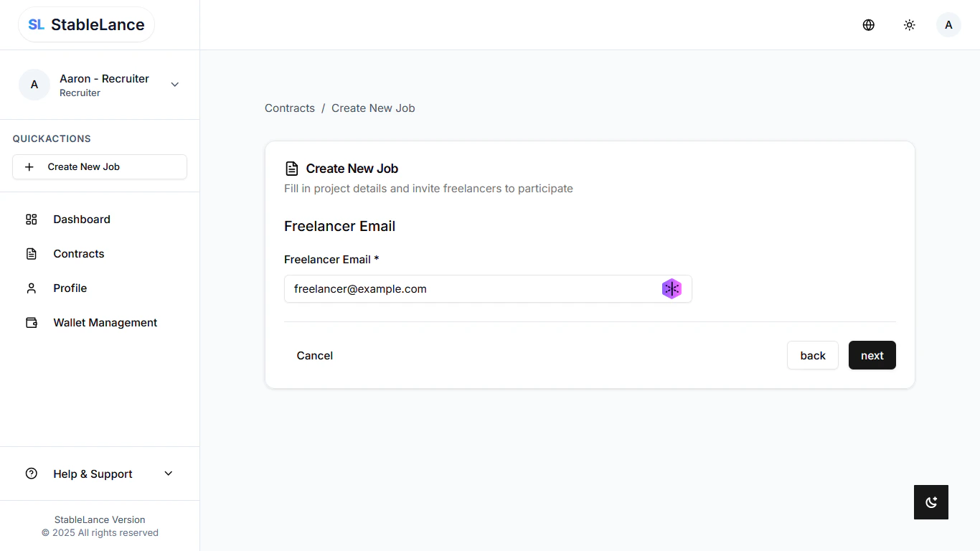
Task: Open language options via the globe icon
Action: (868, 24)
